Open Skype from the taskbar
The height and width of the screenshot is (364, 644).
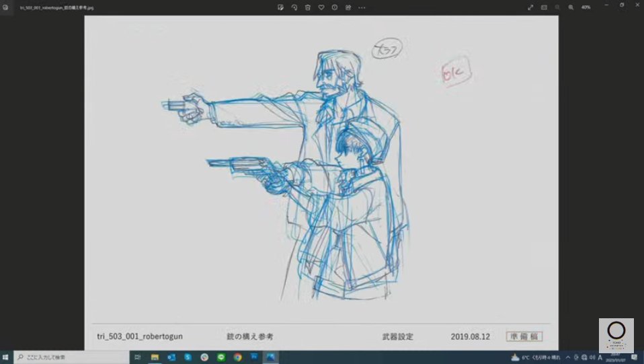pyautogui.click(x=188, y=357)
